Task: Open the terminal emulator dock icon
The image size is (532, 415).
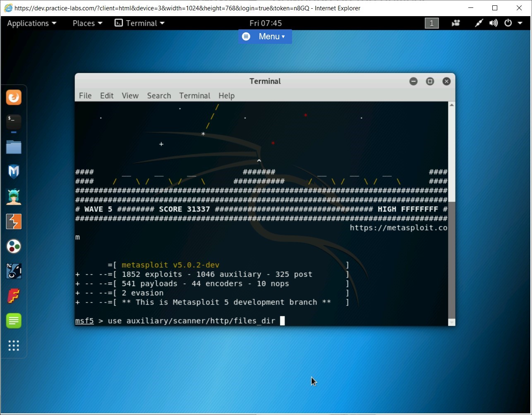Action: [x=14, y=122]
